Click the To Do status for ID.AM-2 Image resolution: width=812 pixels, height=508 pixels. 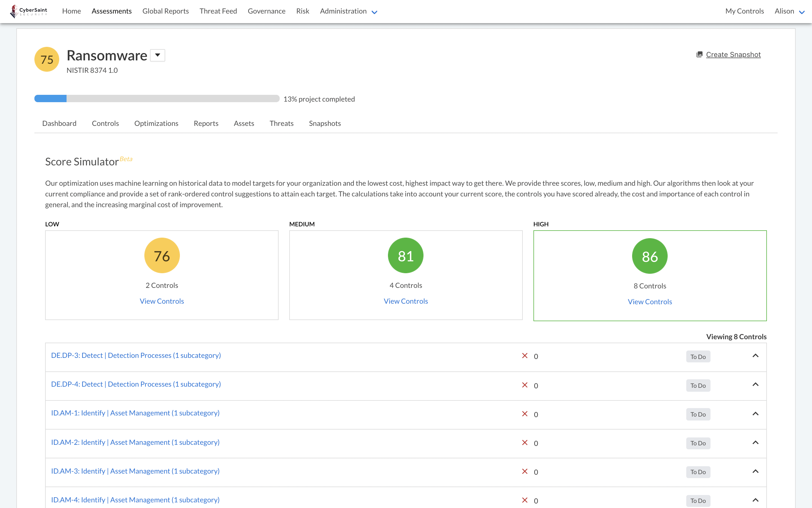pyautogui.click(x=698, y=443)
